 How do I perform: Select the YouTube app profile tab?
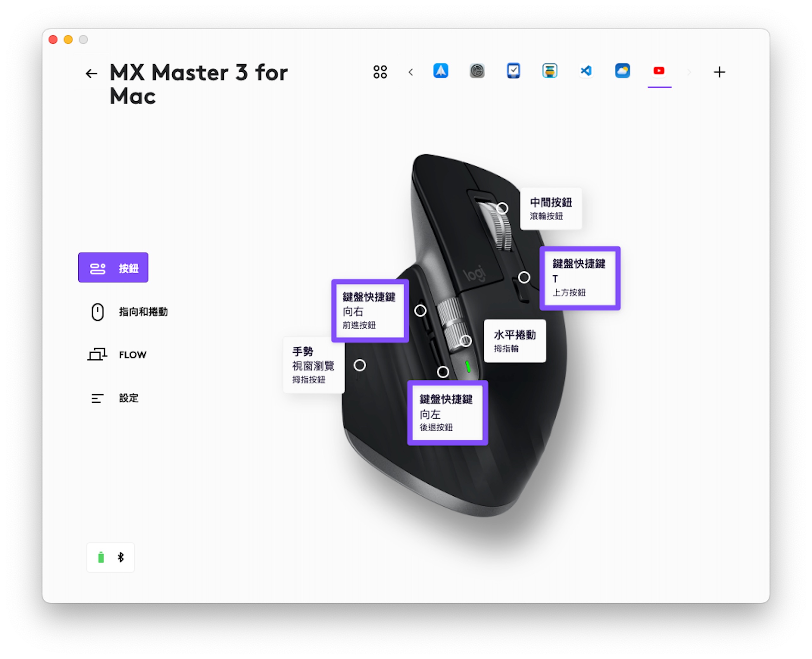coord(658,71)
